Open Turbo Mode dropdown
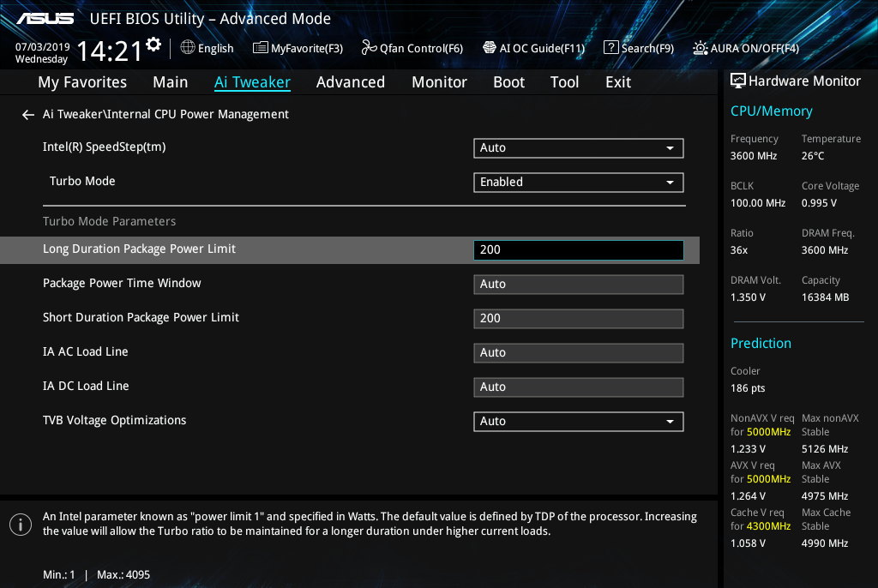 pyautogui.click(x=579, y=182)
